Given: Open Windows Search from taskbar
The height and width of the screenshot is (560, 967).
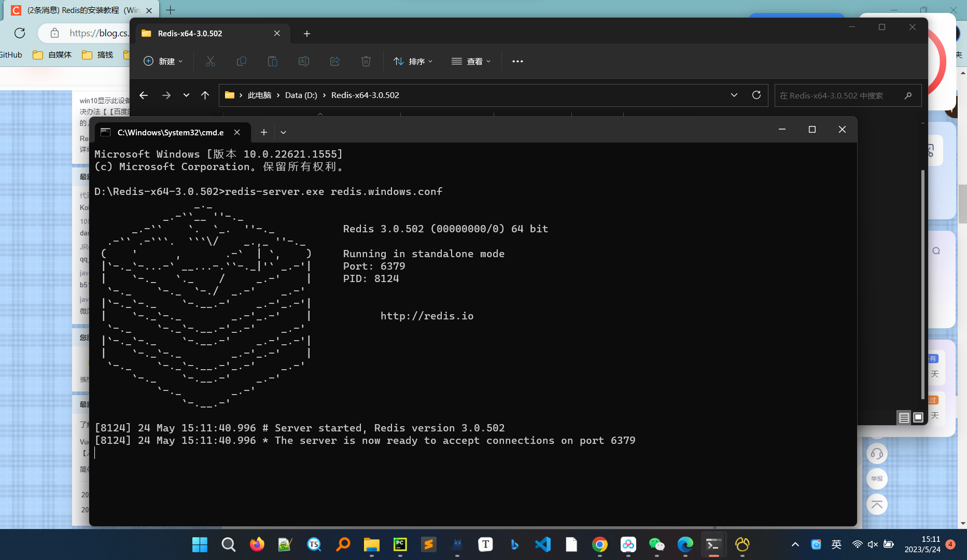Looking at the screenshot, I should click(228, 545).
